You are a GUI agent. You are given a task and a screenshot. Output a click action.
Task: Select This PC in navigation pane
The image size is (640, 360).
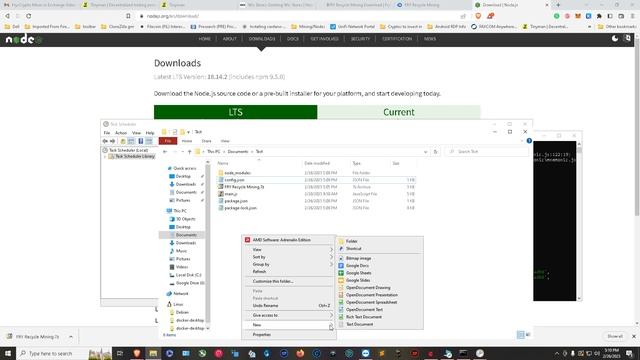click(x=180, y=211)
